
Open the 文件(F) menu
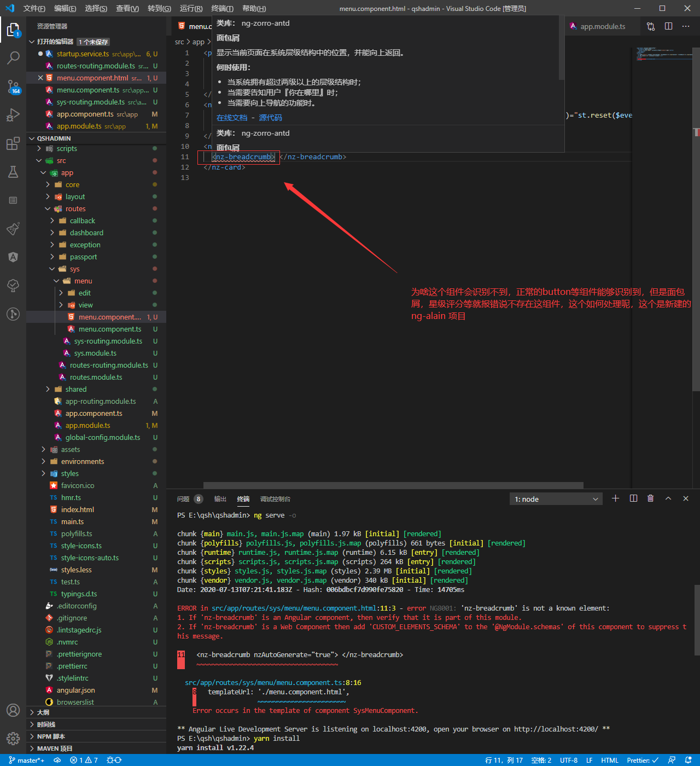coord(34,8)
